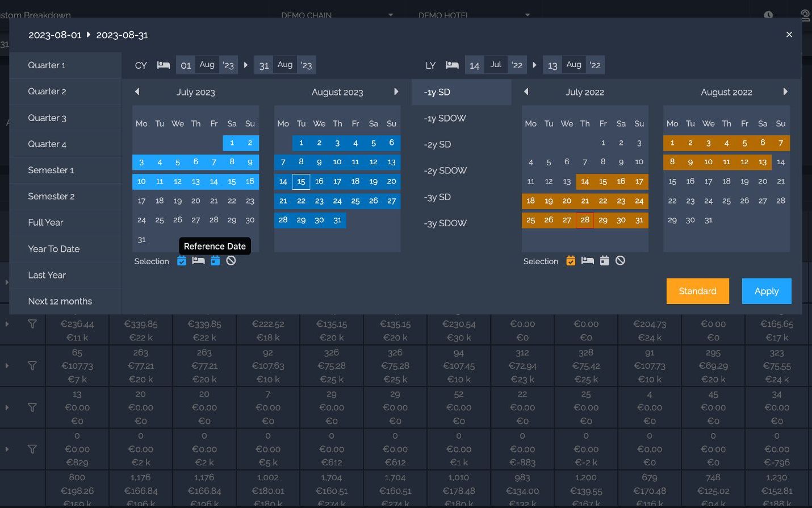812x508 pixels.
Task: Pick August 14 2022 in calendar
Action: pos(781,163)
